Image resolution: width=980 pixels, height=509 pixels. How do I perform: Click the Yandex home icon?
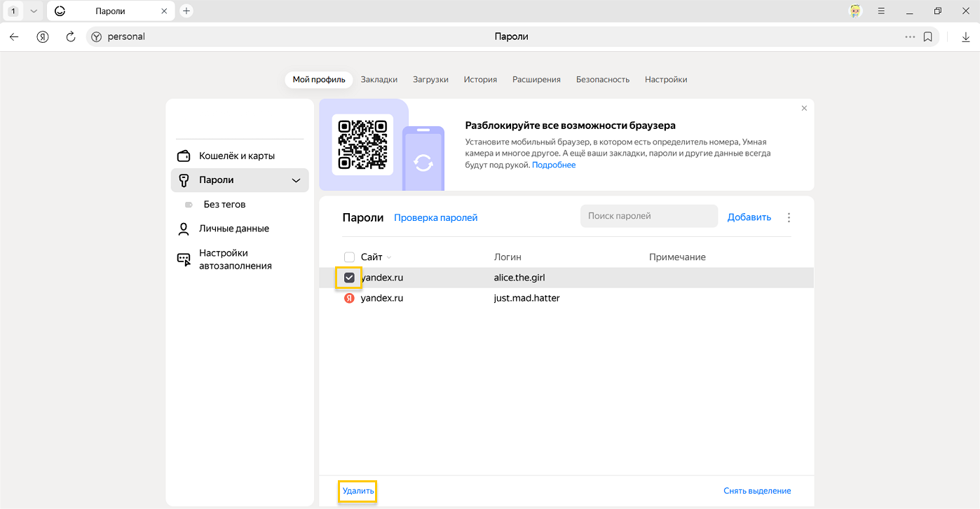(43, 36)
